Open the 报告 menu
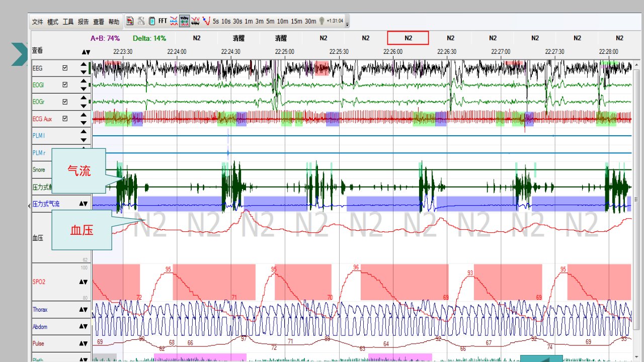 [84, 22]
